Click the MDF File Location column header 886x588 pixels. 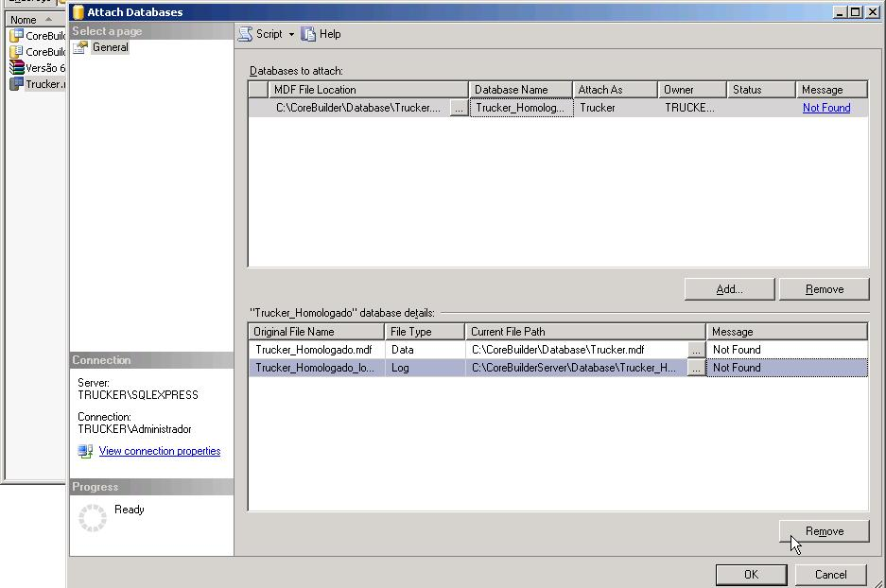tap(368, 89)
